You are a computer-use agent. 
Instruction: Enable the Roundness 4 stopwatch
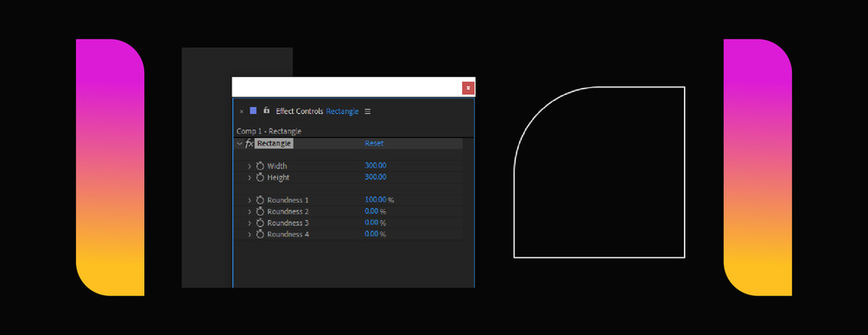260,235
